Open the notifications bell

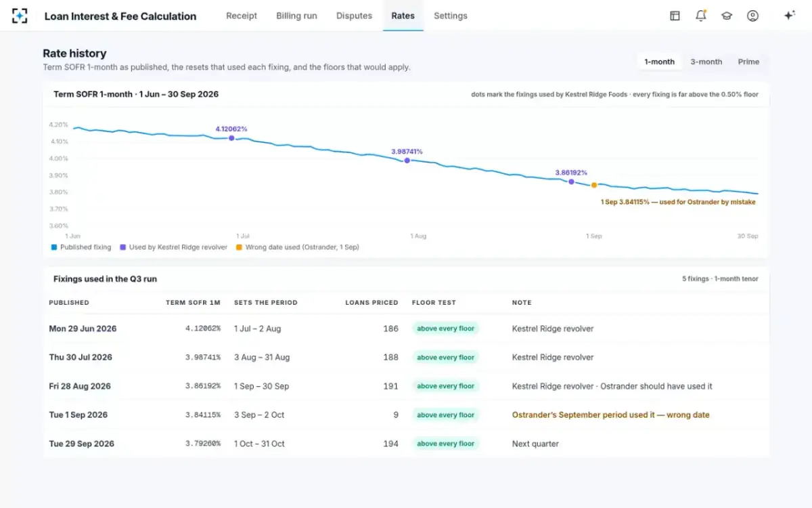click(701, 16)
